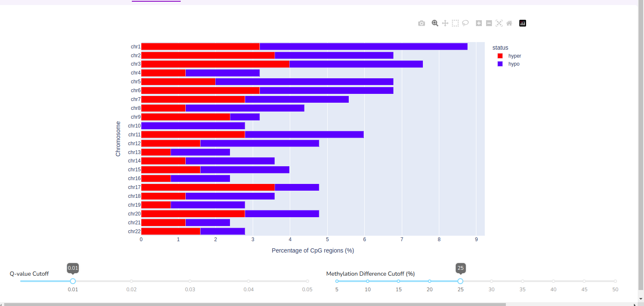Click the 25 tooltip above methylation slider
The image size is (644, 306).
(460, 268)
